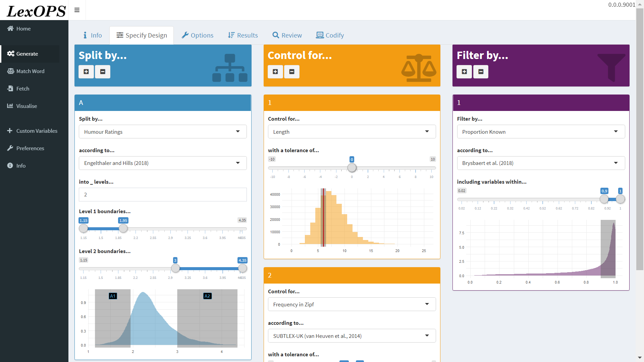Image resolution: width=644 pixels, height=362 pixels.
Task: Go to Preferences in sidebar
Action: pyautogui.click(x=30, y=148)
